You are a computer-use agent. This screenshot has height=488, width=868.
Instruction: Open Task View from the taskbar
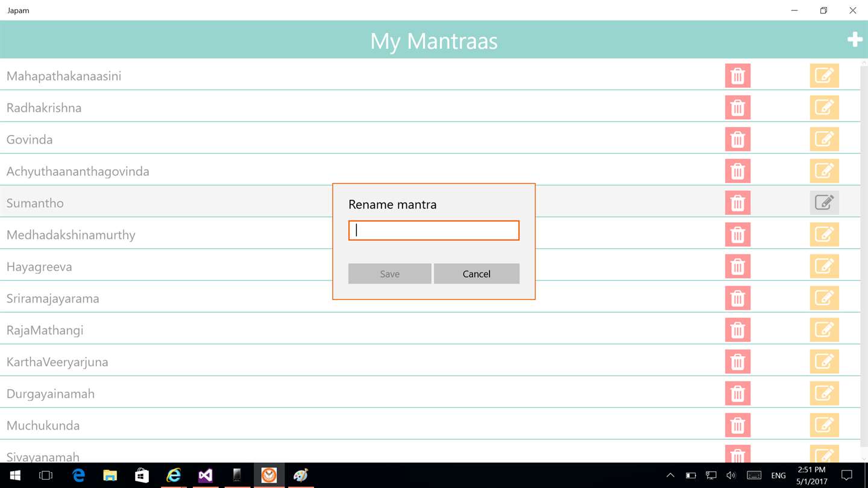tap(46, 475)
